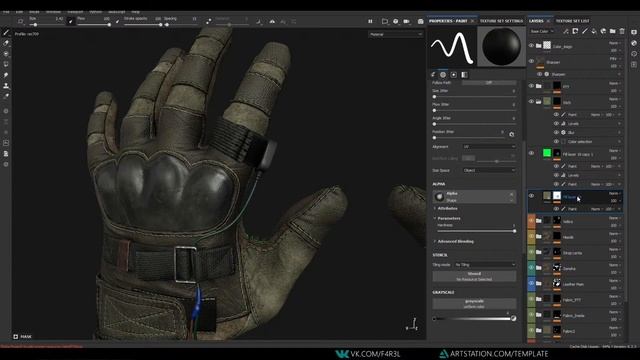640x360 pixels.
Task: Open the camera settings icon in top toolbar
Action: 407,21
